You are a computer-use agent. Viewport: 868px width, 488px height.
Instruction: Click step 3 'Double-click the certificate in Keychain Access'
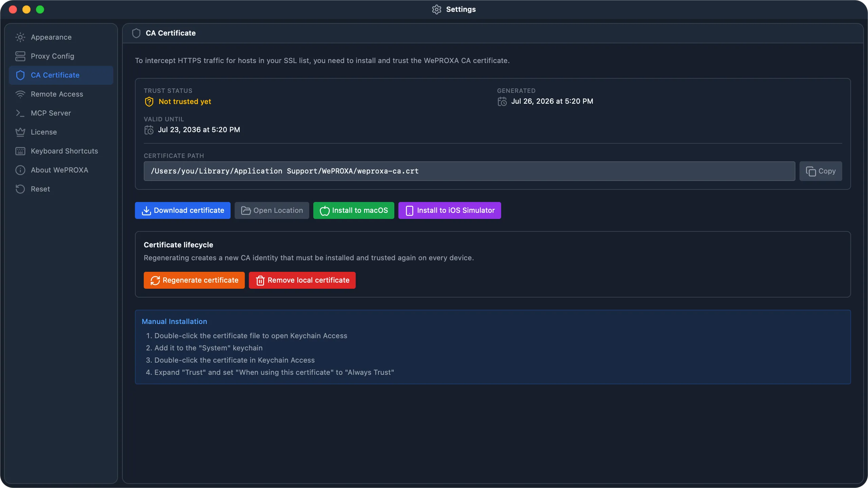(x=234, y=360)
